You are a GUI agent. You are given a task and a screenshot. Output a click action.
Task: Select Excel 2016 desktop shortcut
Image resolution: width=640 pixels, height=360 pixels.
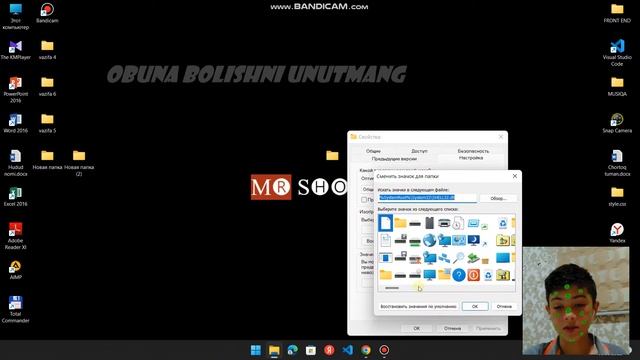(x=16, y=197)
